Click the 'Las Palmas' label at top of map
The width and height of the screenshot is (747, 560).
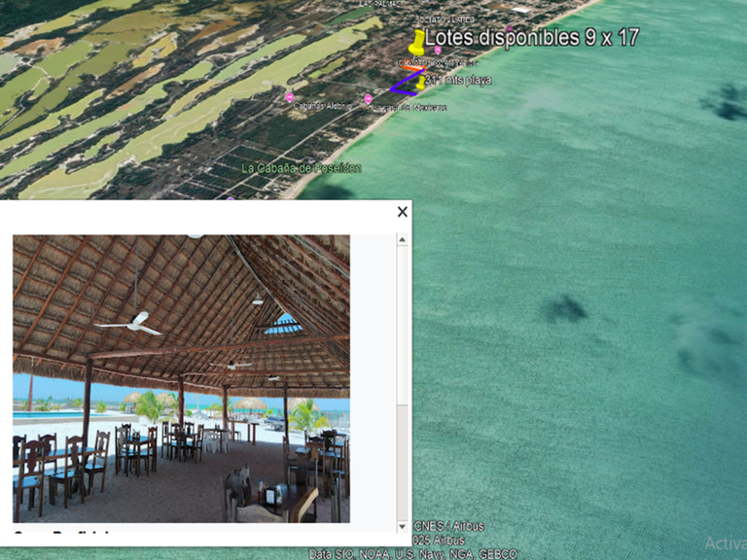(x=378, y=4)
